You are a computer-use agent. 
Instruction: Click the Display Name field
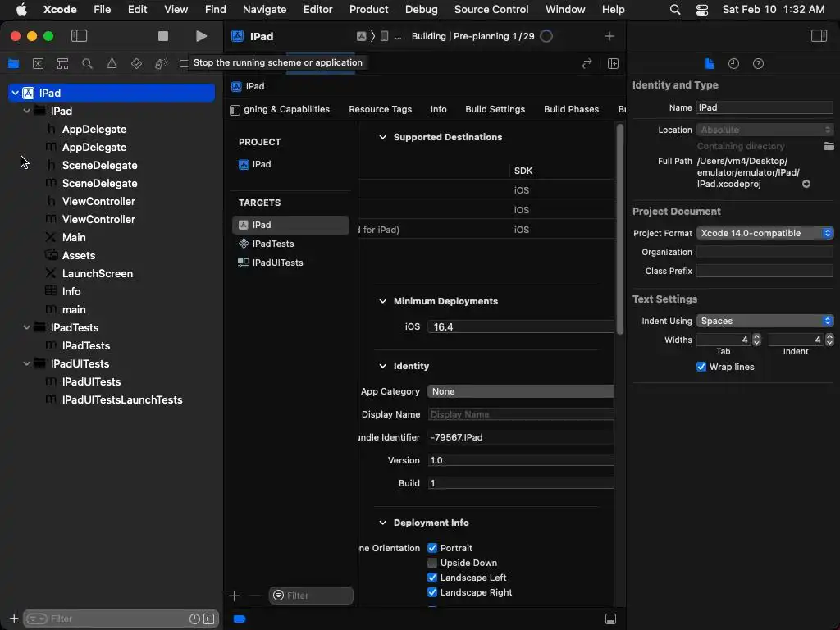[x=521, y=414]
